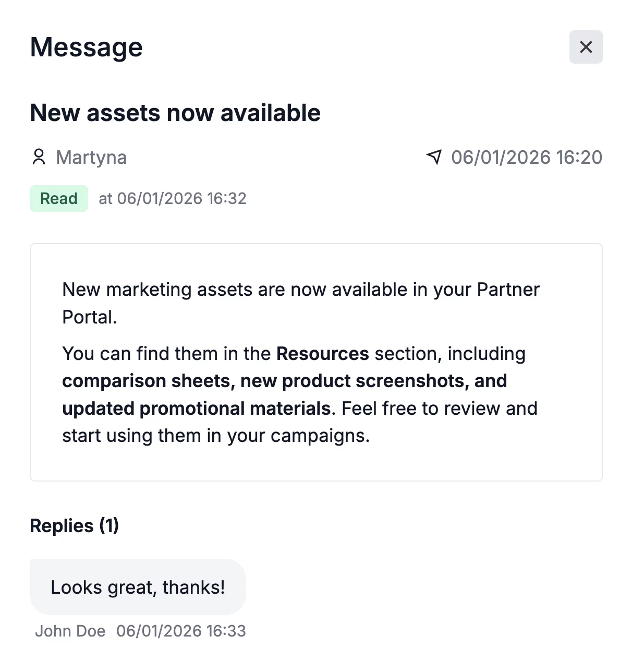Click the bold 'Resources' word
Image resolution: width=632 pixels, height=672 pixels.
(x=322, y=354)
